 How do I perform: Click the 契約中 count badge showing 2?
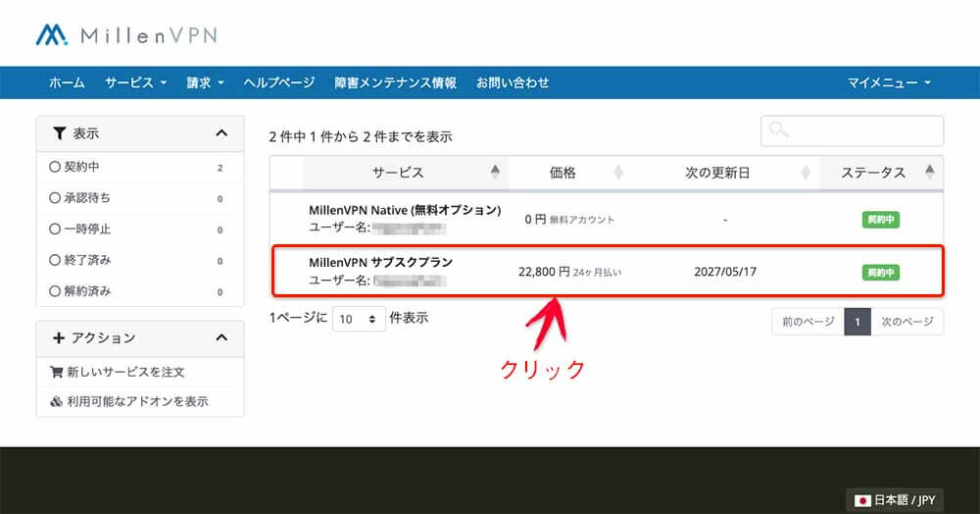pos(220,168)
